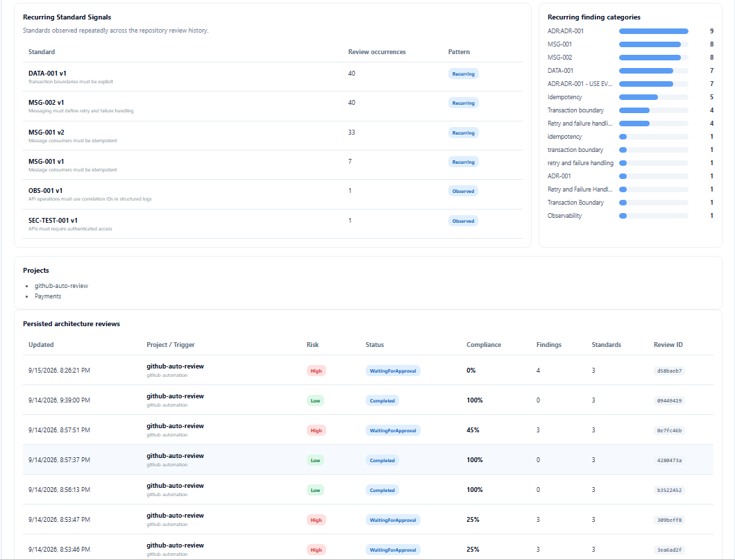Select the SEC-TEST-001 v1 standard
Viewport: 735px width, 560px height.
click(53, 220)
